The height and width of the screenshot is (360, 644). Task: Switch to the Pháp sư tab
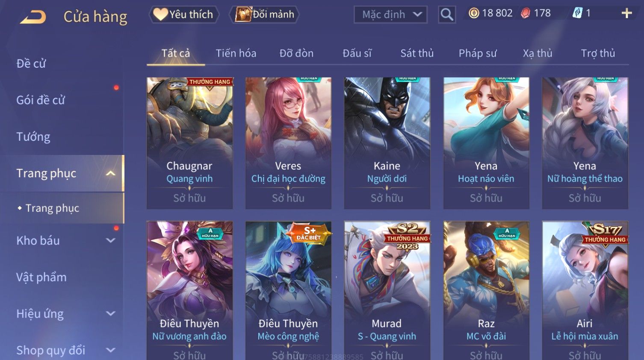pyautogui.click(x=478, y=53)
